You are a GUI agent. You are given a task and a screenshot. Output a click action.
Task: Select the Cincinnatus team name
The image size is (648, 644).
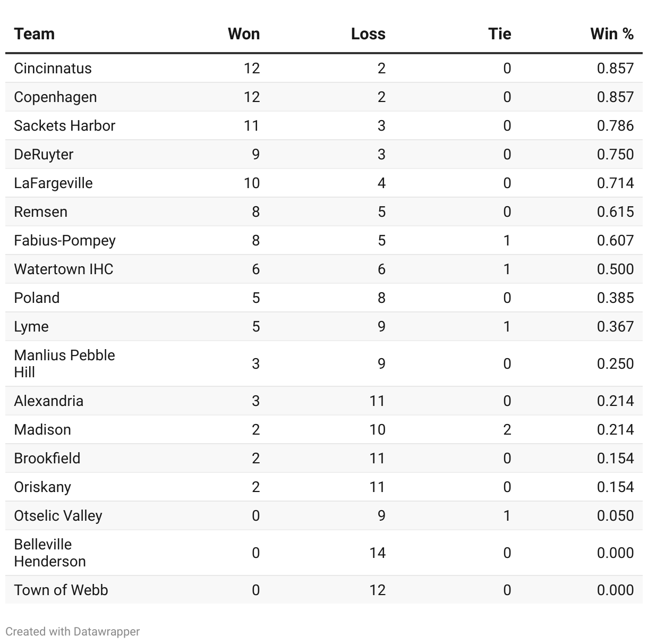pos(53,69)
